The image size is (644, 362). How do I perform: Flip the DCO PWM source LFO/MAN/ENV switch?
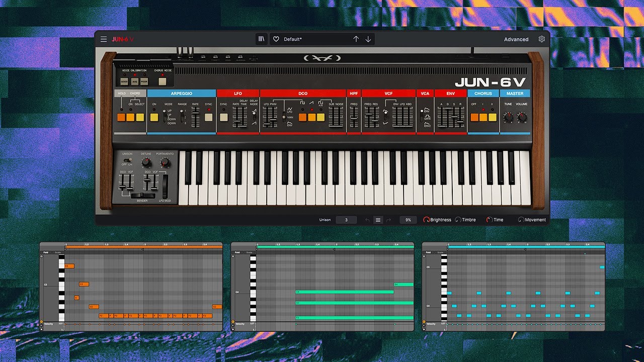click(x=284, y=117)
